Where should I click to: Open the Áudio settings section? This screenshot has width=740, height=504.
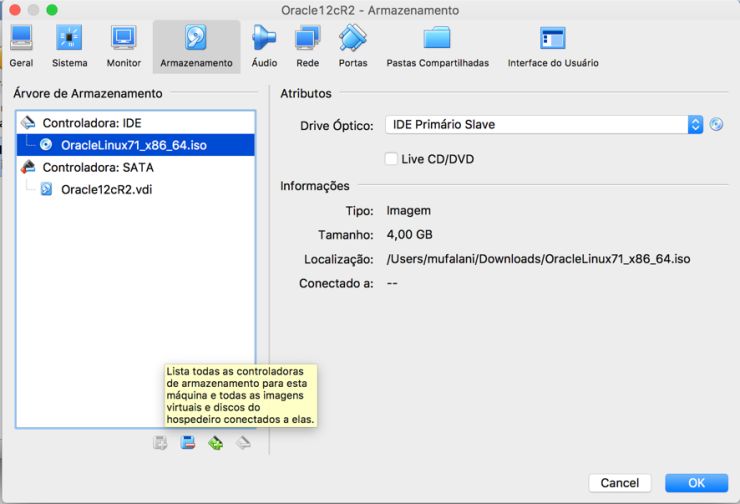(264, 46)
